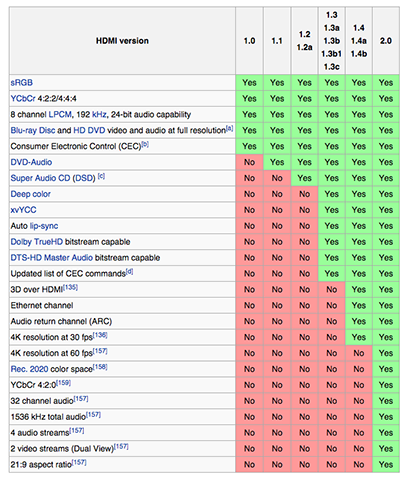Click the DSD link
This screenshot has width=408, height=478.
(x=84, y=178)
